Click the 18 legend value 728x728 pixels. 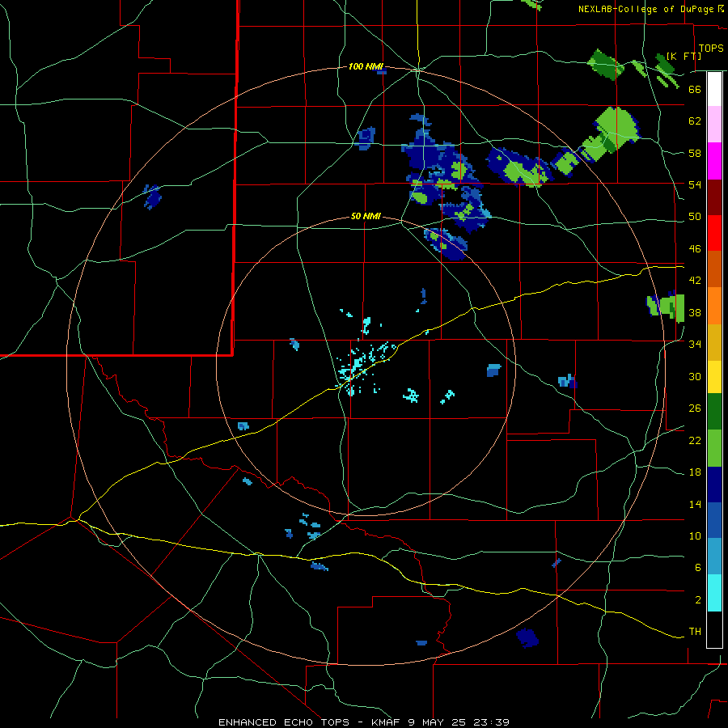coord(695,472)
